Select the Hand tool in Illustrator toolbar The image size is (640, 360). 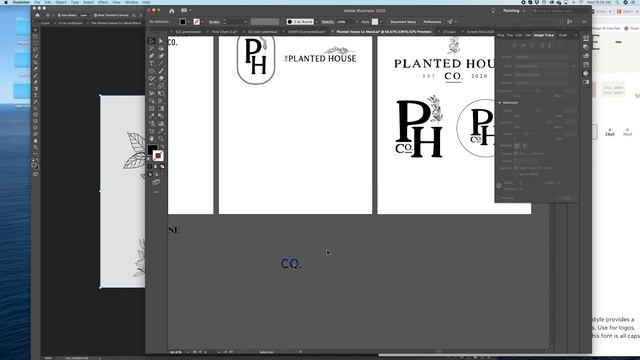coord(151,139)
